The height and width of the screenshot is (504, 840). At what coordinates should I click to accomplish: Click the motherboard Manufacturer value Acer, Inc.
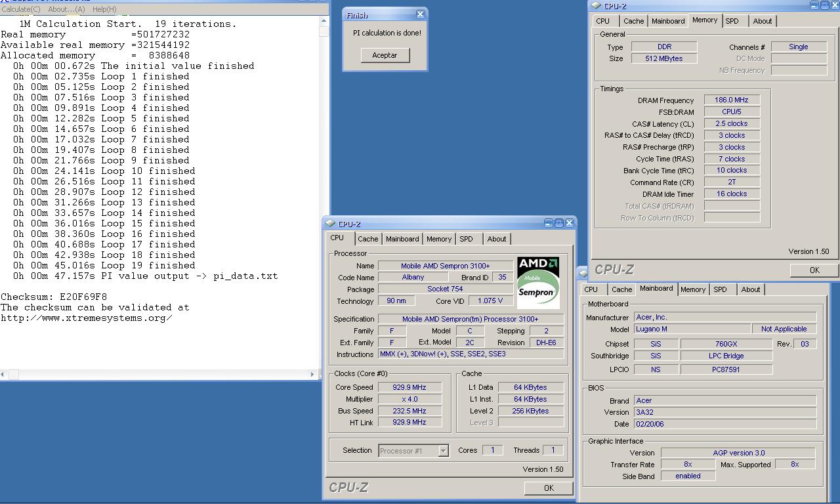725,317
